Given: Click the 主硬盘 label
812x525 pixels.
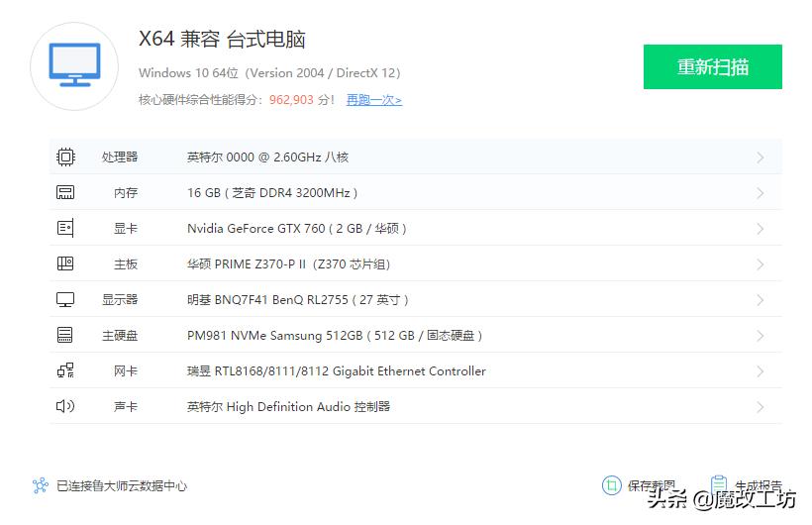Looking at the screenshot, I should coord(120,336).
